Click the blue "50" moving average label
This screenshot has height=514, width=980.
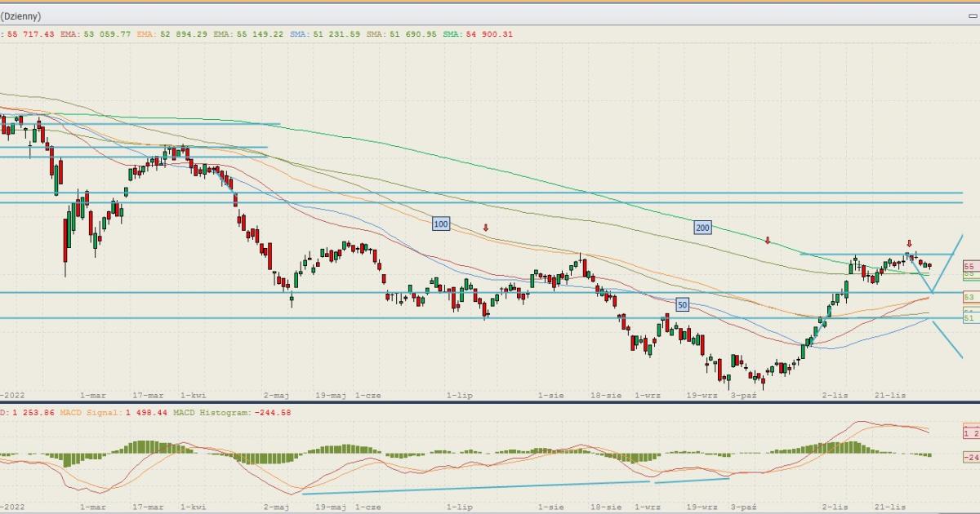click(682, 304)
